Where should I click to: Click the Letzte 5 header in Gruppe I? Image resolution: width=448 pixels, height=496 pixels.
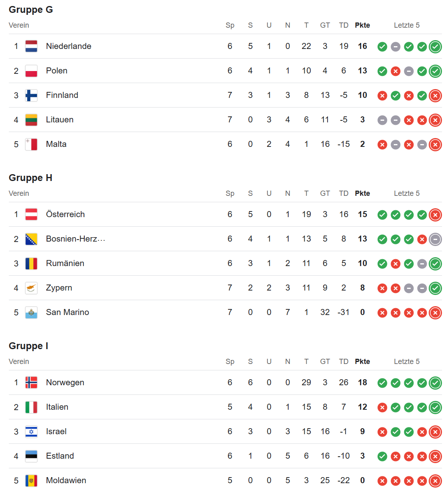coord(406,362)
